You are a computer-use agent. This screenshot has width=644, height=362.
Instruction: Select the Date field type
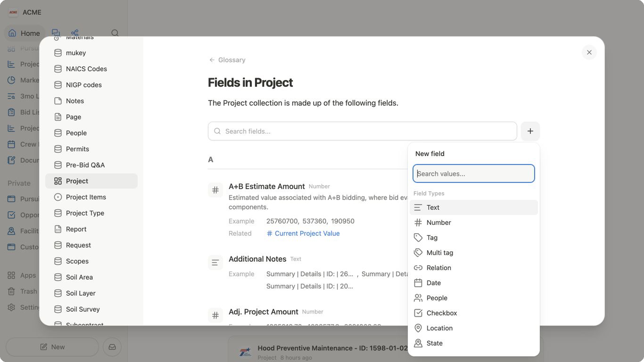coord(473,283)
